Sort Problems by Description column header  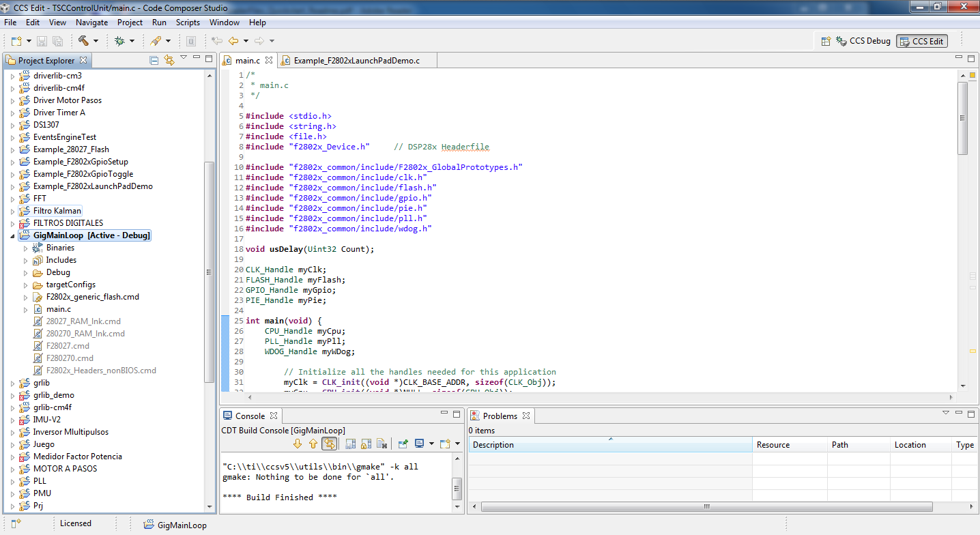611,445
